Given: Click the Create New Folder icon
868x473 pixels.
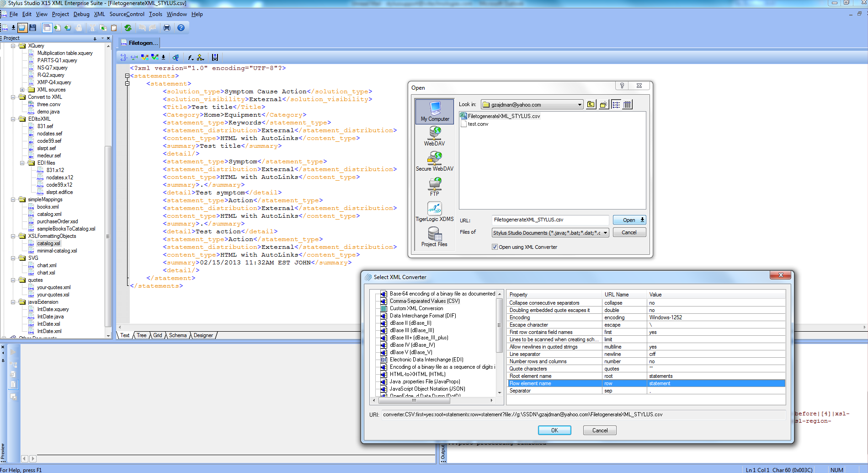Looking at the screenshot, I should click(603, 105).
